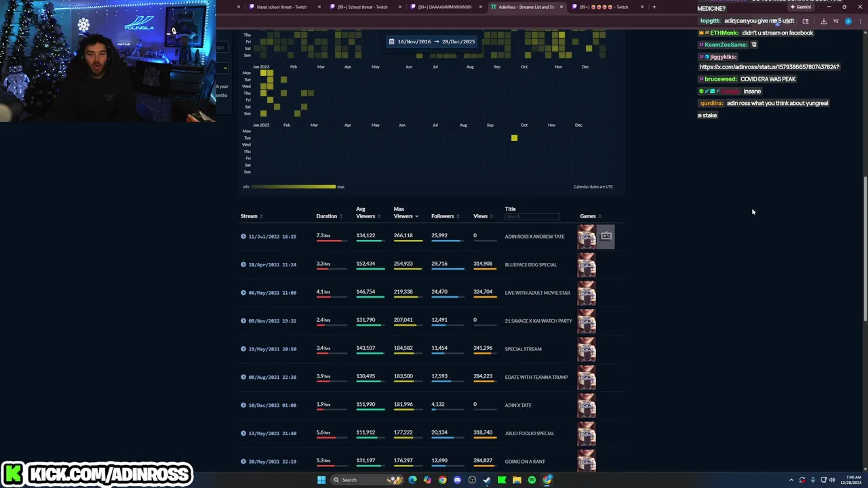This screenshot has width=868, height=488.
Task: Open Discord from the taskbar
Action: [x=457, y=480]
